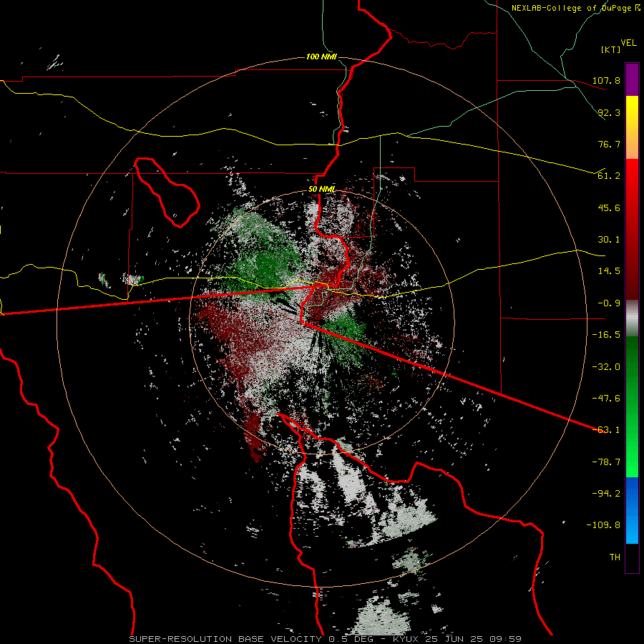Click the -94.2 velocity scale value
644x644 pixels.
point(606,494)
